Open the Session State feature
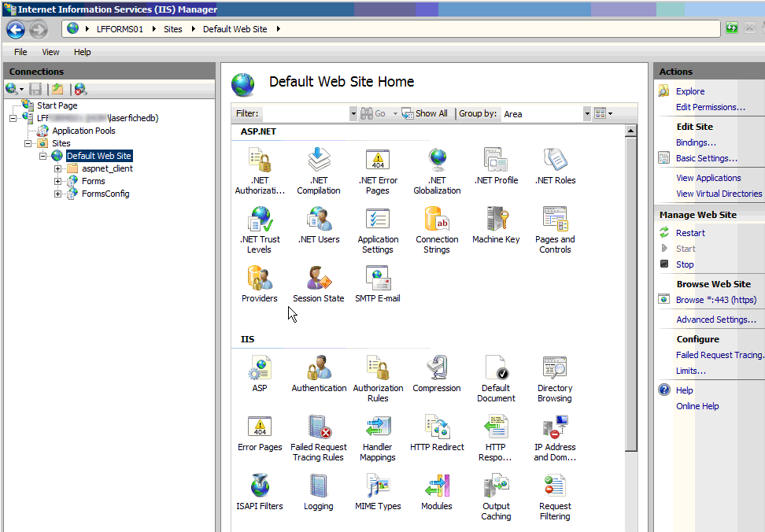This screenshot has width=765, height=532. tap(319, 284)
